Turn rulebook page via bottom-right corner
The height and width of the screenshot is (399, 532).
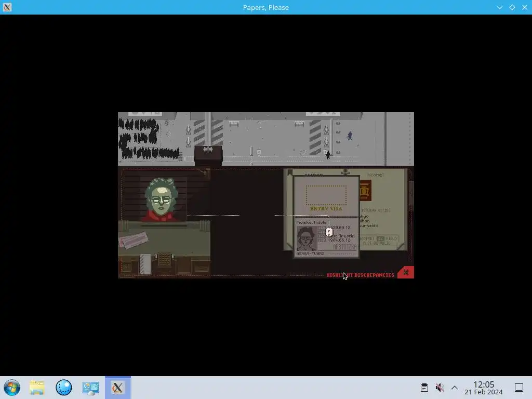(402, 246)
